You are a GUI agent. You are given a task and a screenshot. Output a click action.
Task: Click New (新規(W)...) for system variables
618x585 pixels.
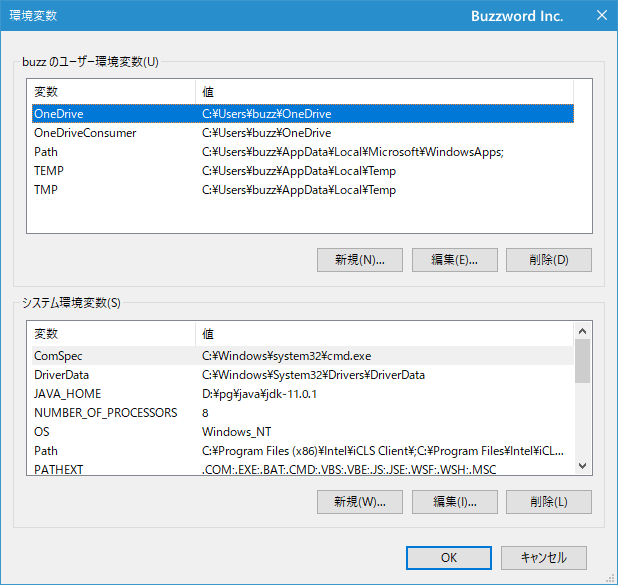[359, 502]
